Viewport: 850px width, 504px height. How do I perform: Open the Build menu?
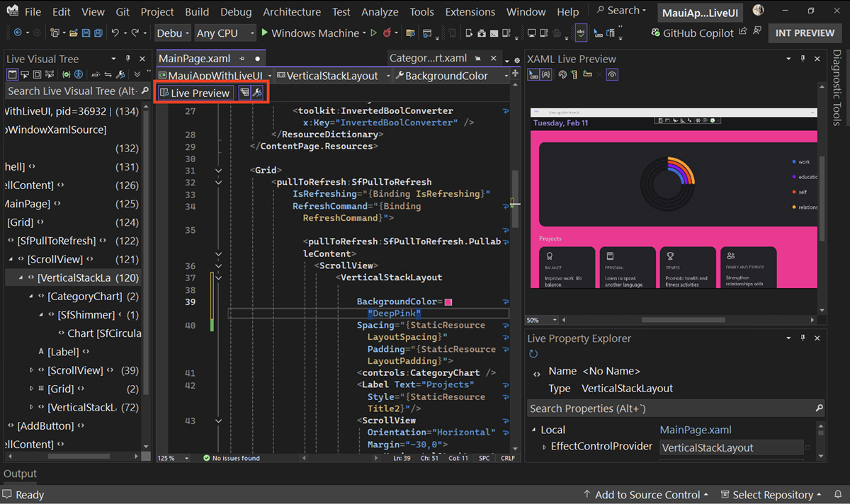pyautogui.click(x=197, y=11)
